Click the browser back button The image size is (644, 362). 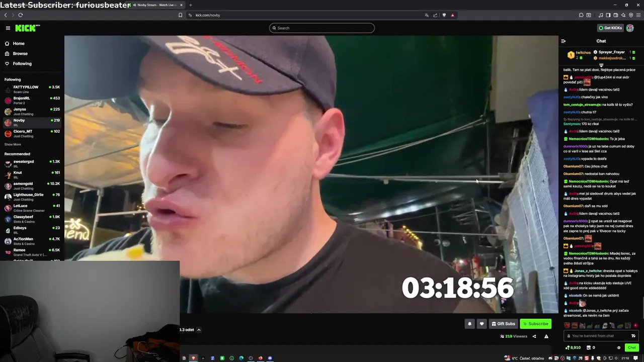6,15
